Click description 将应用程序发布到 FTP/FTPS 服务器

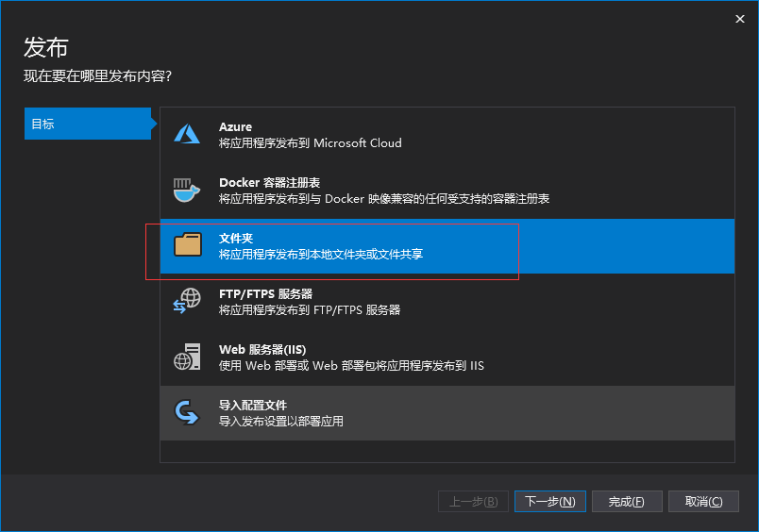(310, 310)
